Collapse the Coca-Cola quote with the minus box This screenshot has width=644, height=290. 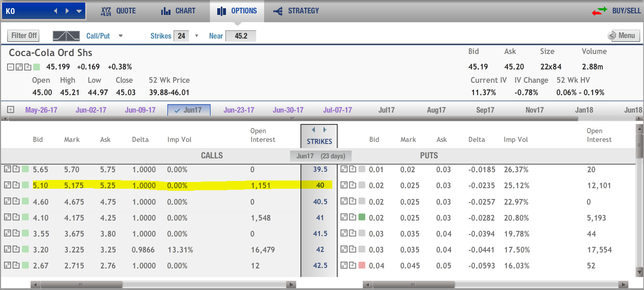pos(11,67)
